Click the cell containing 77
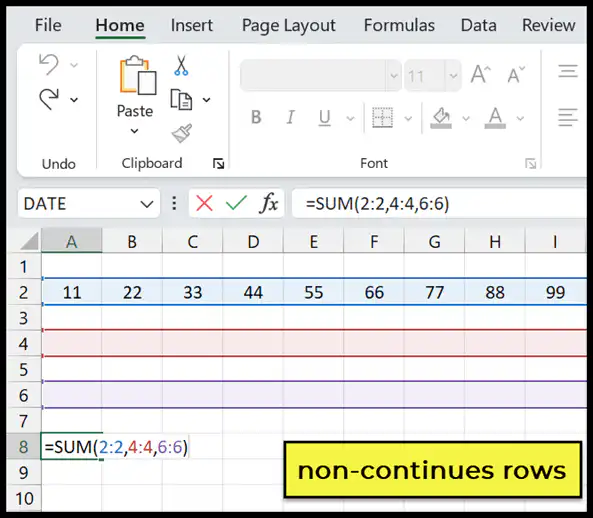Image resolution: width=593 pixels, height=518 pixels. (x=434, y=292)
